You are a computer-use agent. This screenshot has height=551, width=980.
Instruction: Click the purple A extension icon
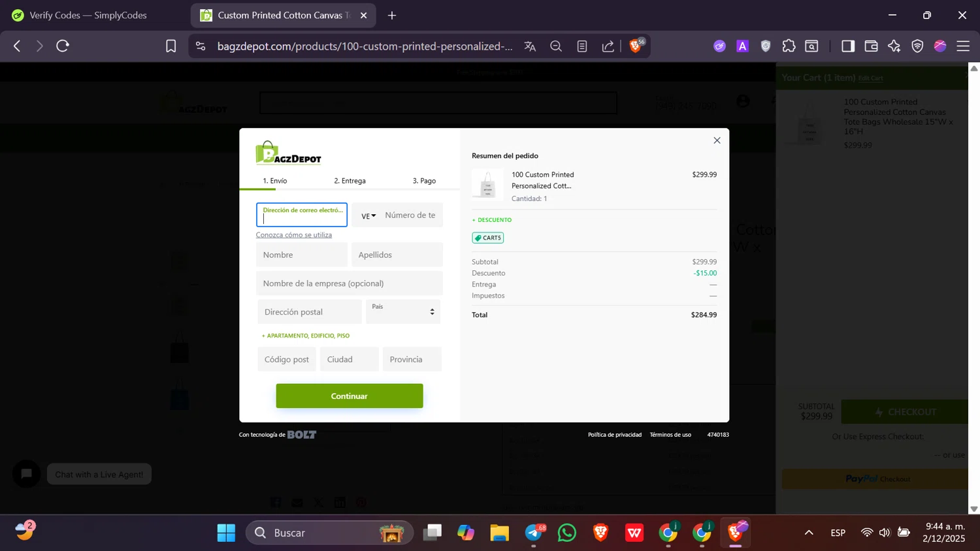[x=743, y=46]
